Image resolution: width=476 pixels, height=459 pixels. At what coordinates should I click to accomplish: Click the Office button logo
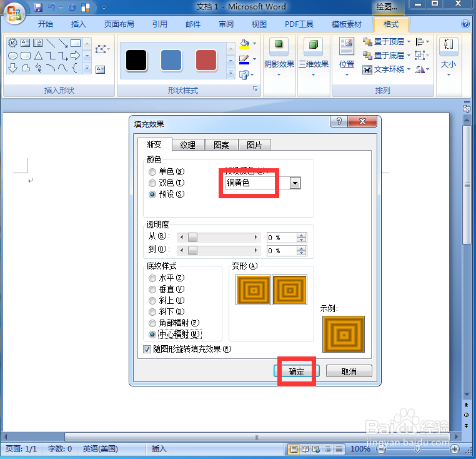pyautogui.click(x=14, y=14)
